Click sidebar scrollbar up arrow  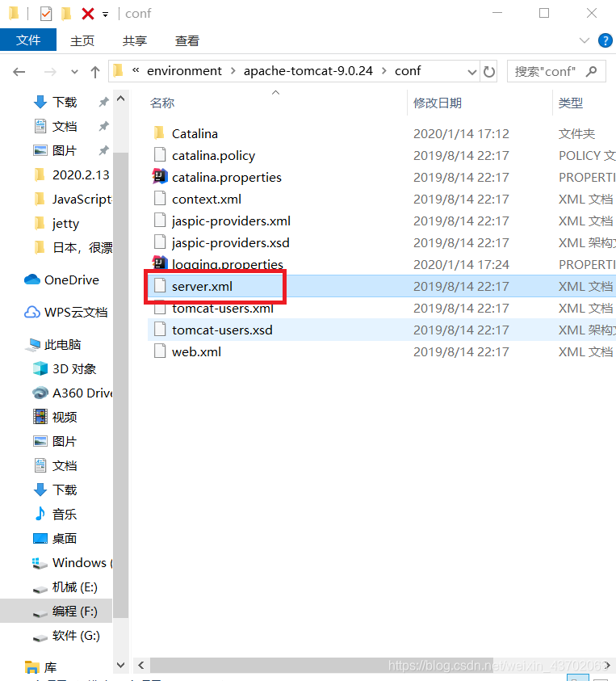pyautogui.click(x=120, y=99)
